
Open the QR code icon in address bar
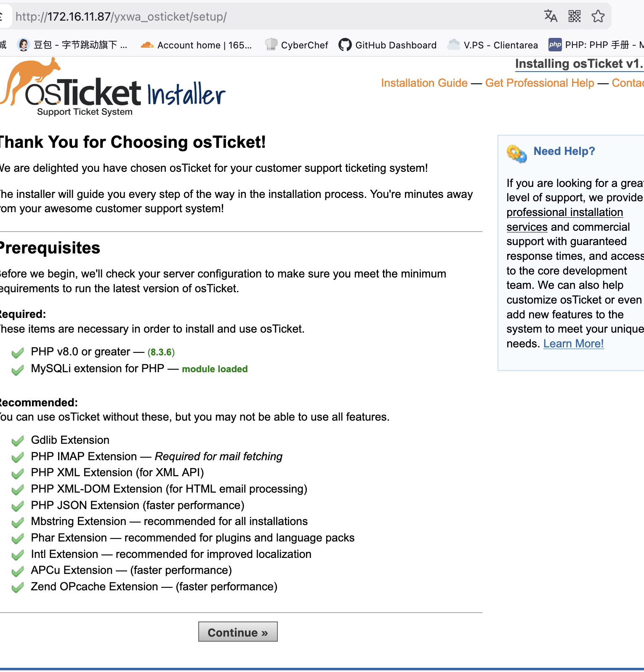(x=575, y=16)
